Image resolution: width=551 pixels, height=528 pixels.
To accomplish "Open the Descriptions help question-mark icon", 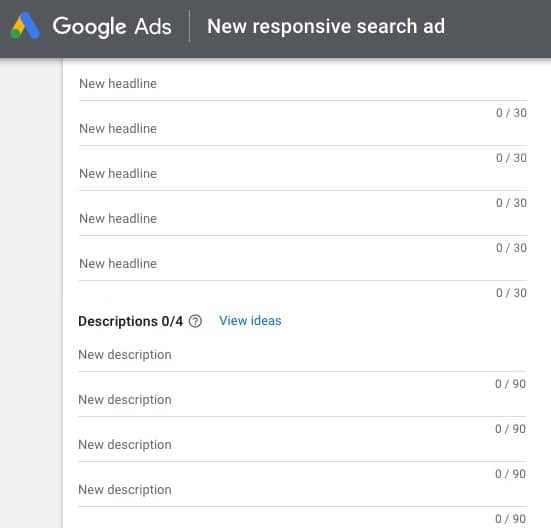I will (195, 321).
